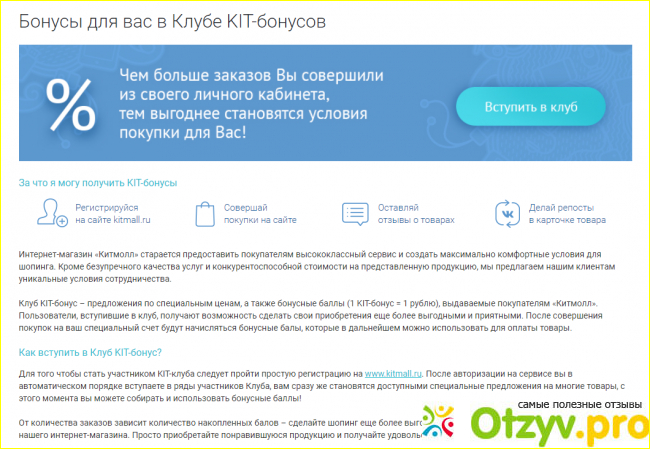Click the percent sign icon in banner
Viewport: 650px width, 449px height.
click(x=68, y=104)
